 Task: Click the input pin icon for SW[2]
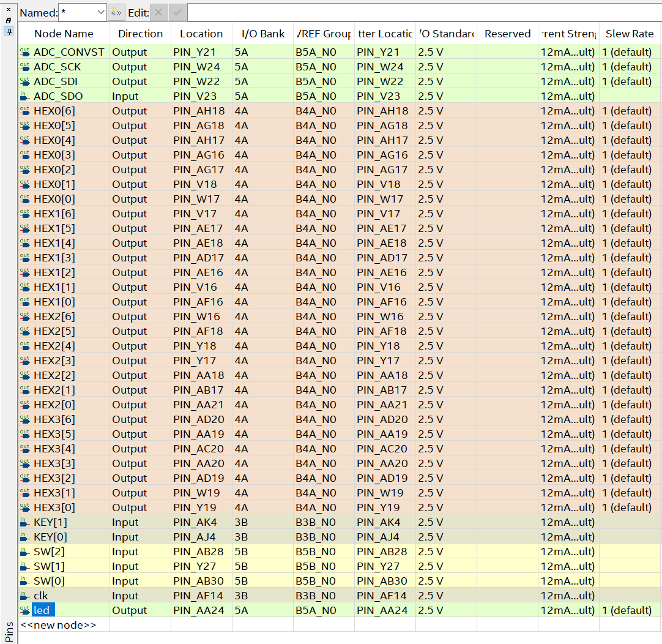click(x=25, y=552)
